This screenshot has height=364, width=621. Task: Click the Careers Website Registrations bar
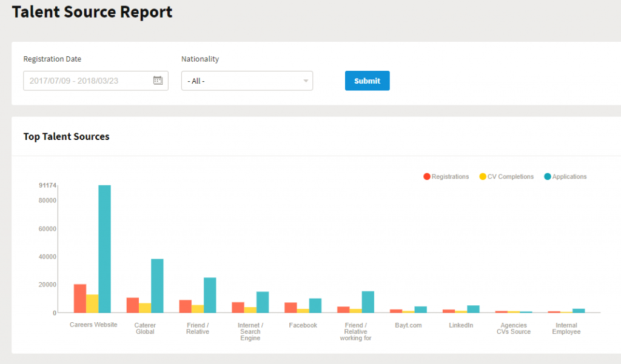pyautogui.click(x=80, y=298)
